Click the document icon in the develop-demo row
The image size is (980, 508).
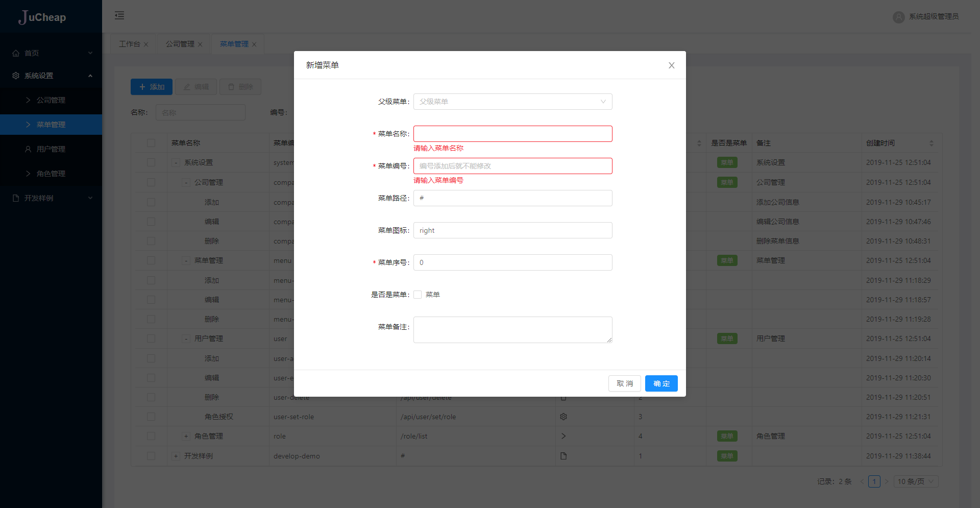tap(563, 456)
